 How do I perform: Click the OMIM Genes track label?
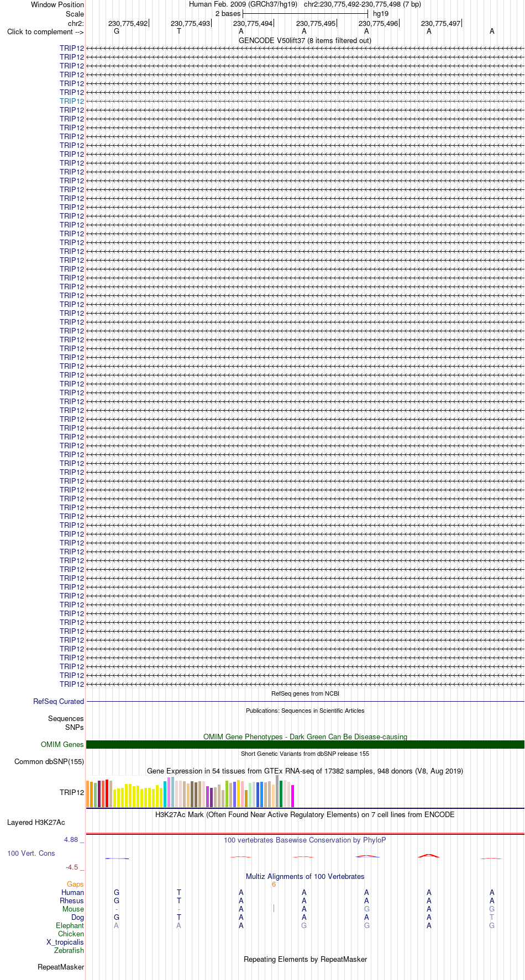click(62, 744)
